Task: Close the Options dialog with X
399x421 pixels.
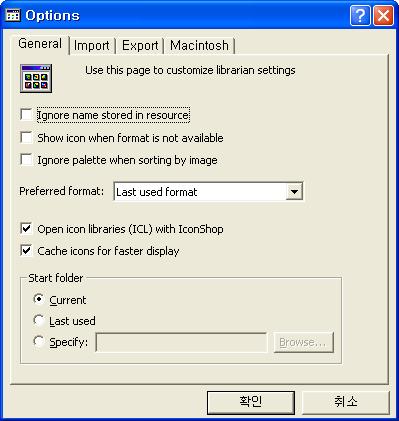Action: (x=383, y=15)
